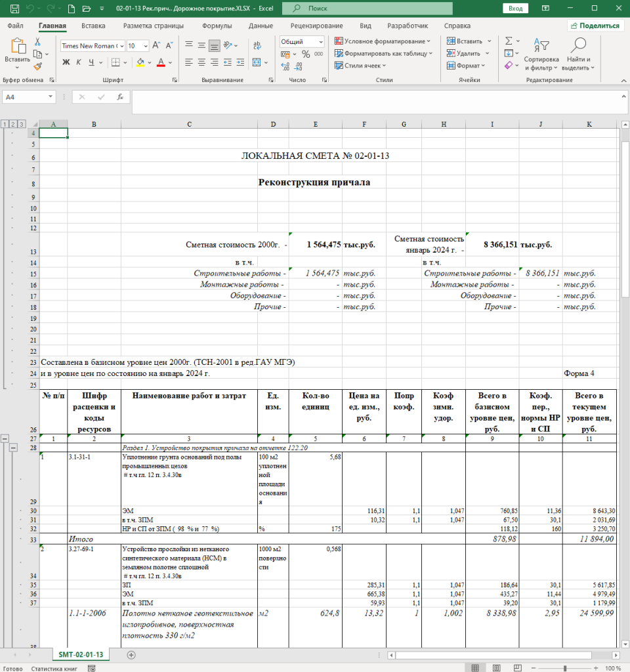Image resolution: width=630 pixels, height=672 pixels.
Task: Apply fill color bucket icon
Action: (x=140, y=62)
